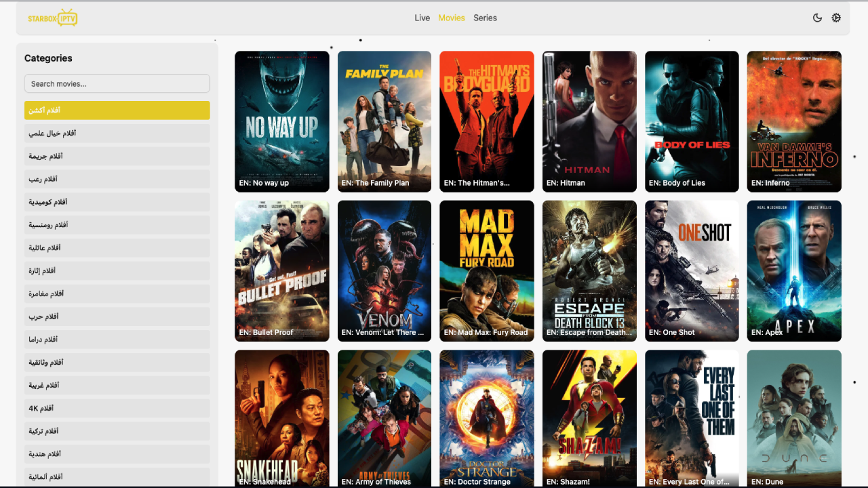The width and height of the screenshot is (868, 488).
Task: Click the Starbox IPTV logo
Action: [x=53, y=18]
